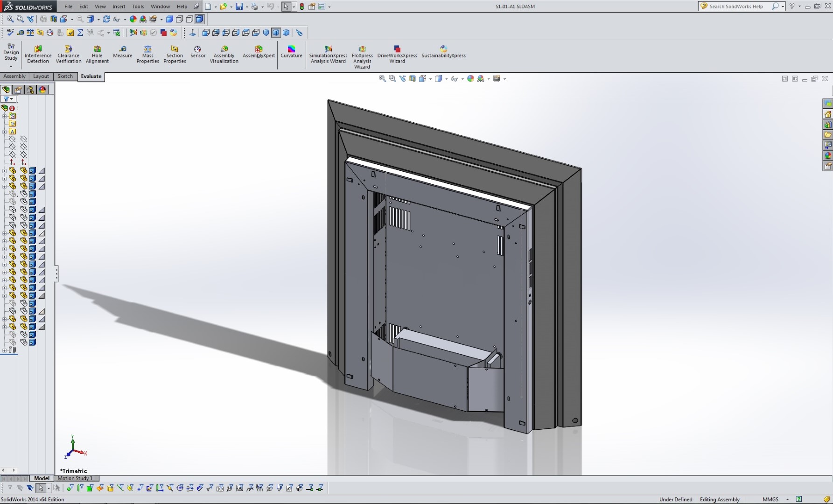Click the coordinate triad in viewport

75,448
